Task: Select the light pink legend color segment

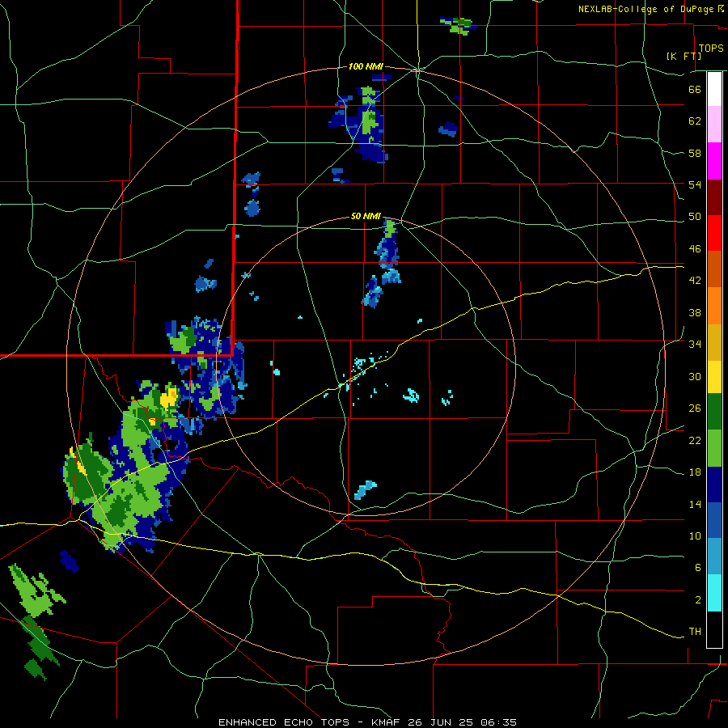Action: (x=714, y=124)
